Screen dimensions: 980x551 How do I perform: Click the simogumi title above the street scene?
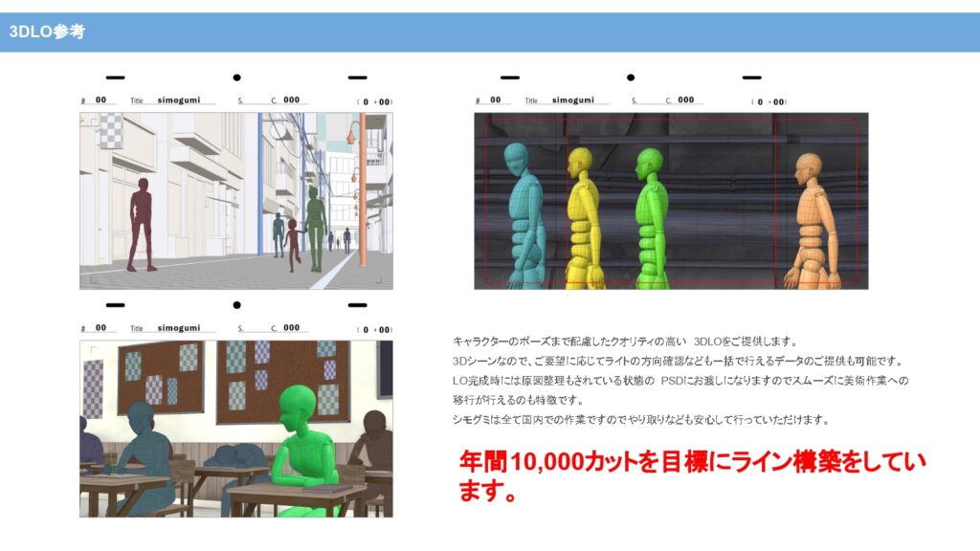pyautogui.click(x=179, y=99)
